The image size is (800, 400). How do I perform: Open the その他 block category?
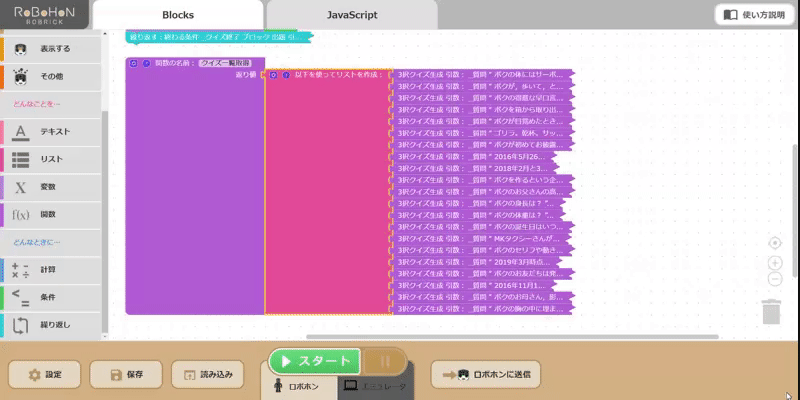51,77
